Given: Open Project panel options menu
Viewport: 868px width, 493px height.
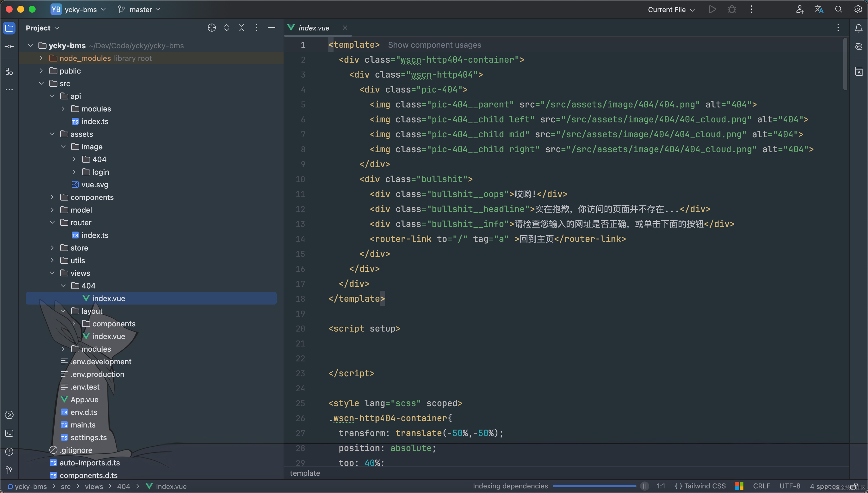Looking at the screenshot, I should tap(256, 28).
